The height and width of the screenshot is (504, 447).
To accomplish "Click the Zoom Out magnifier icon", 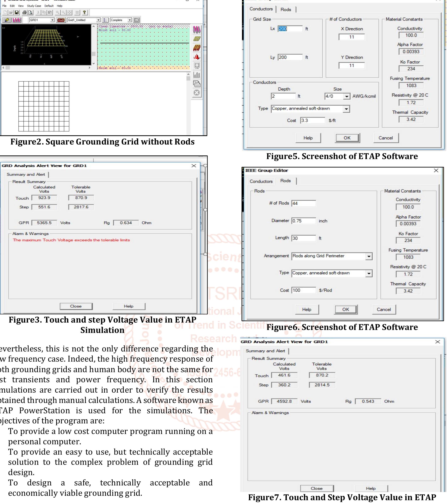I will pyautogui.click(x=64, y=13).
